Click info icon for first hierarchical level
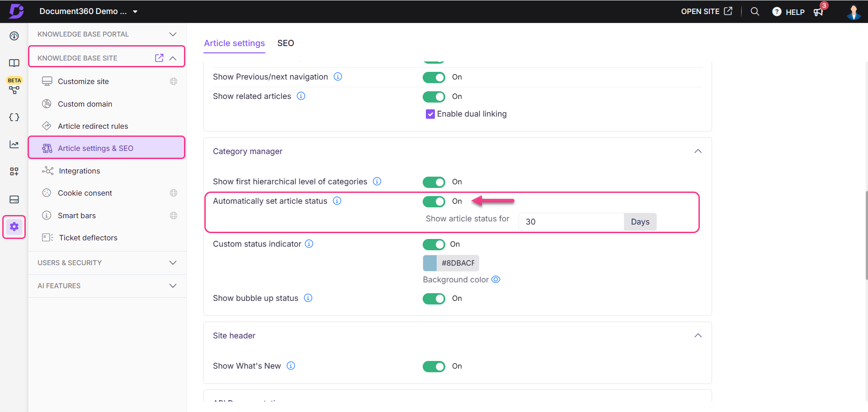Screen dimensions: 868x412 click(377, 181)
